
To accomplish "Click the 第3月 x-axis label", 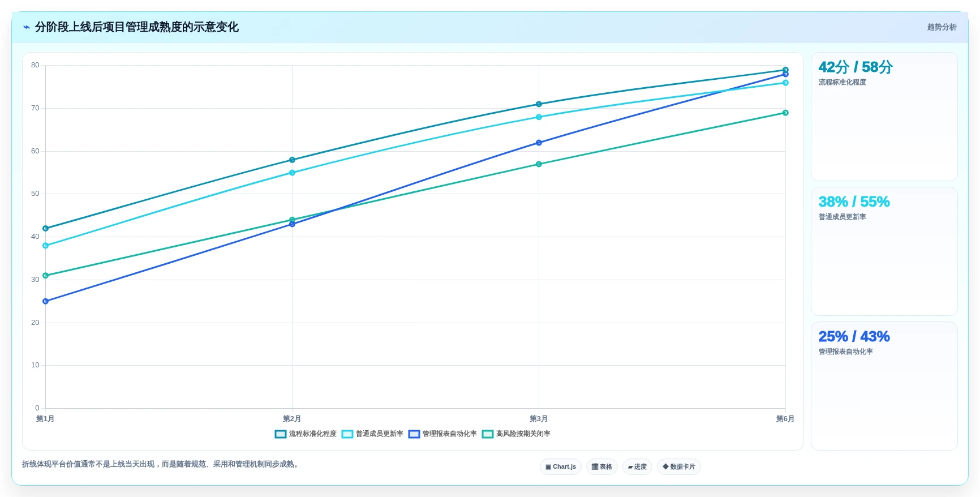I will [539, 419].
